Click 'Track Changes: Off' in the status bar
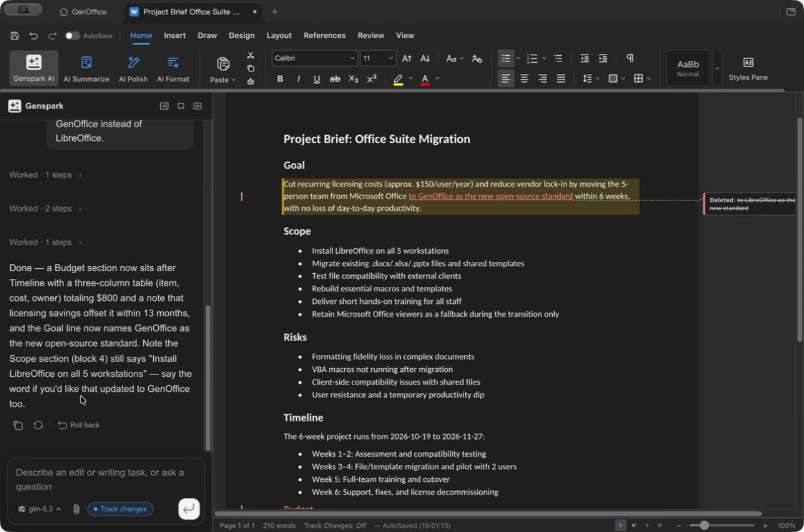The height and width of the screenshot is (532, 804). (335, 525)
